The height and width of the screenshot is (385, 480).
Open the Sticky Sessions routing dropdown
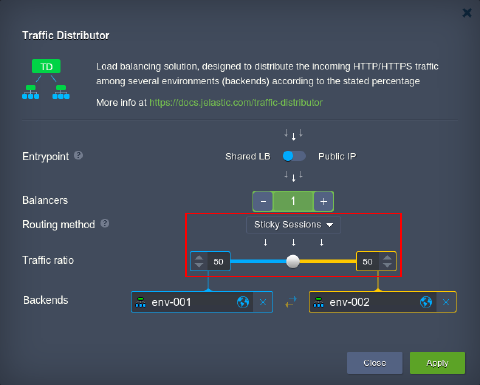293,225
